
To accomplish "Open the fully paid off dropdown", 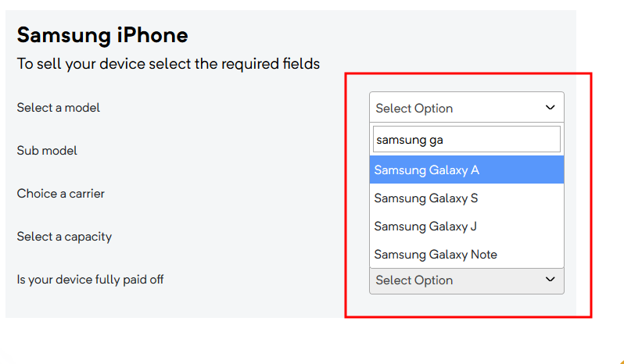I will point(466,280).
